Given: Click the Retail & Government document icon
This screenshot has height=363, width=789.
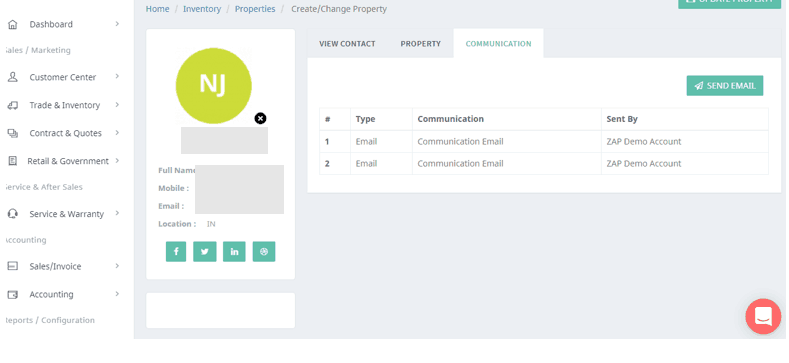Looking at the screenshot, I should pos(13,161).
